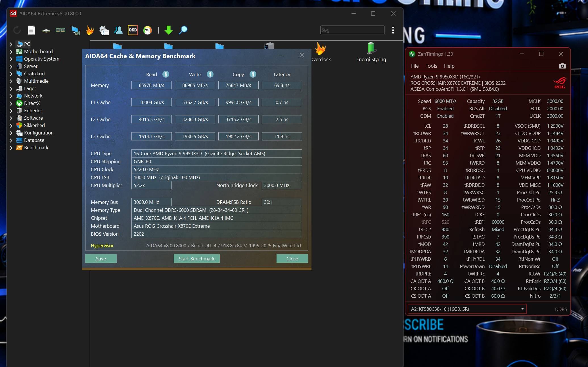The width and height of the screenshot is (588, 367).
Task: Open the Tools menu in ZenTimings
Action: 431,66
